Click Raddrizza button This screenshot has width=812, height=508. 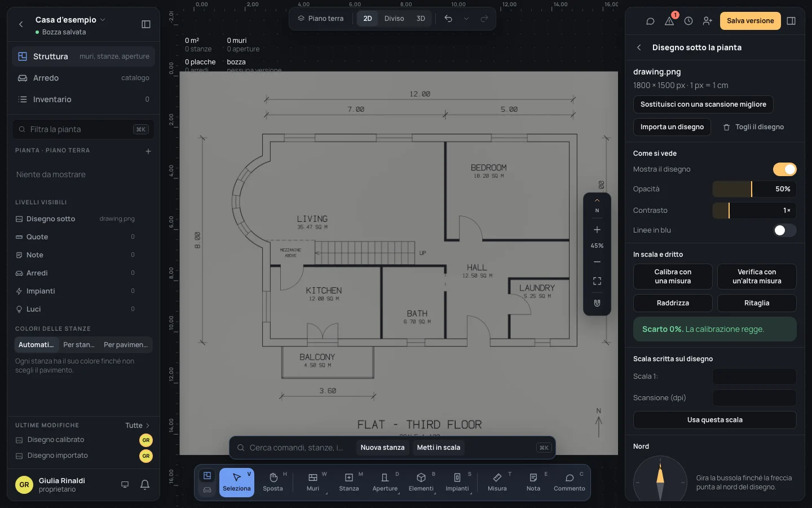(673, 303)
